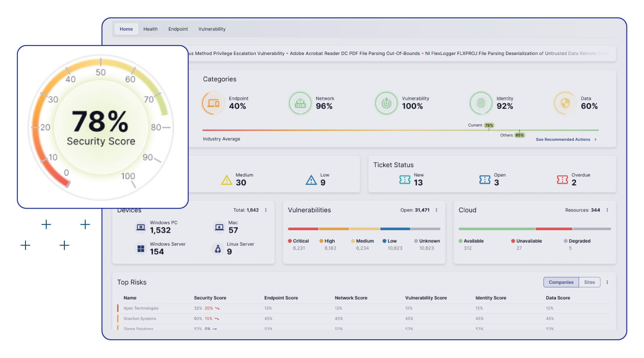This screenshot has width=644, height=358.
Task: Click the Endpoint category device icon
Action: [213, 103]
